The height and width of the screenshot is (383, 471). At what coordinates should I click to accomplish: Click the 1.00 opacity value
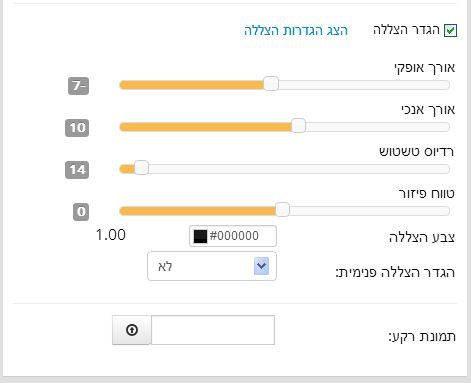pyautogui.click(x=111, y=235)
